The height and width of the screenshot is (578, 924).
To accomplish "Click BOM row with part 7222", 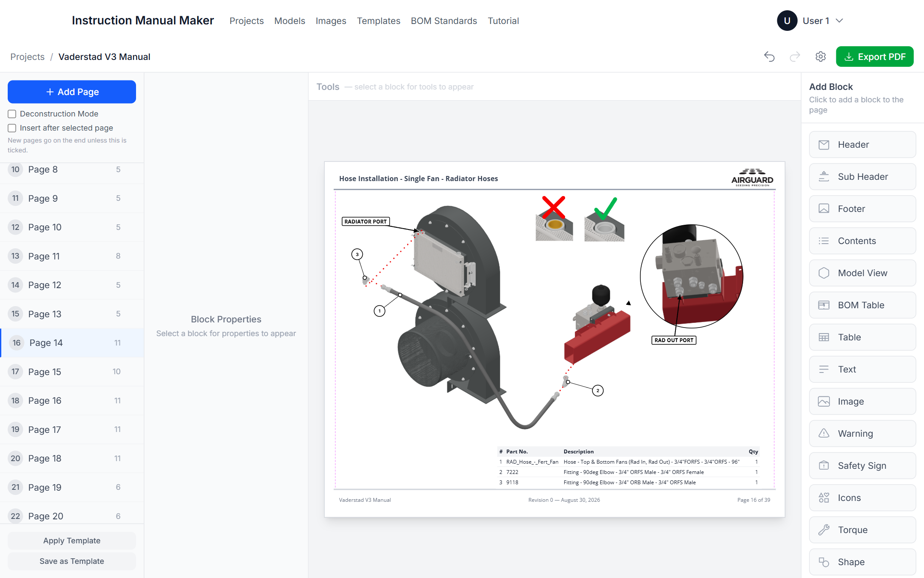I will (629, 472).
